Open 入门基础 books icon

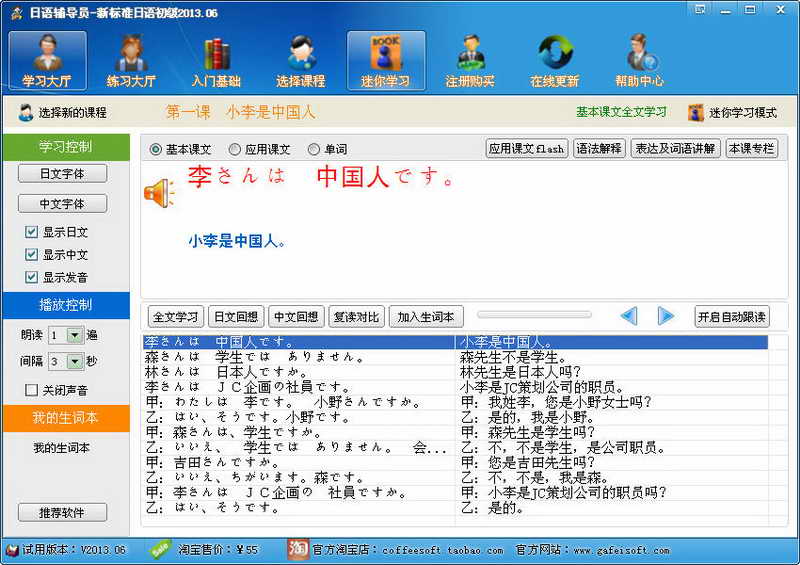(x=216, y=60)
